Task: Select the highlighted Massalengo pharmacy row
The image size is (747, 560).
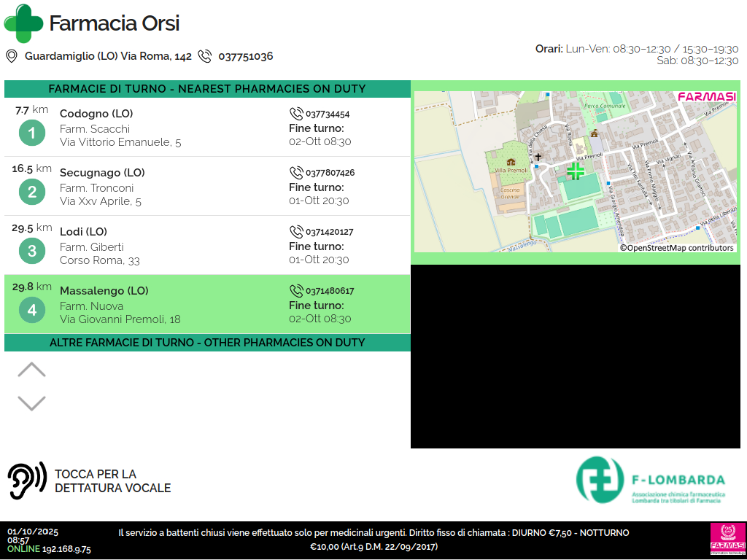Action: click(207, 305)
